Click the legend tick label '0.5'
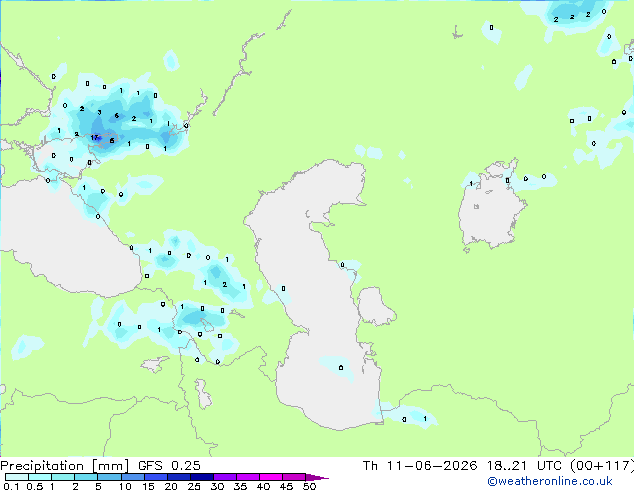This screenshot has height=490, width=634. [35, 486]
